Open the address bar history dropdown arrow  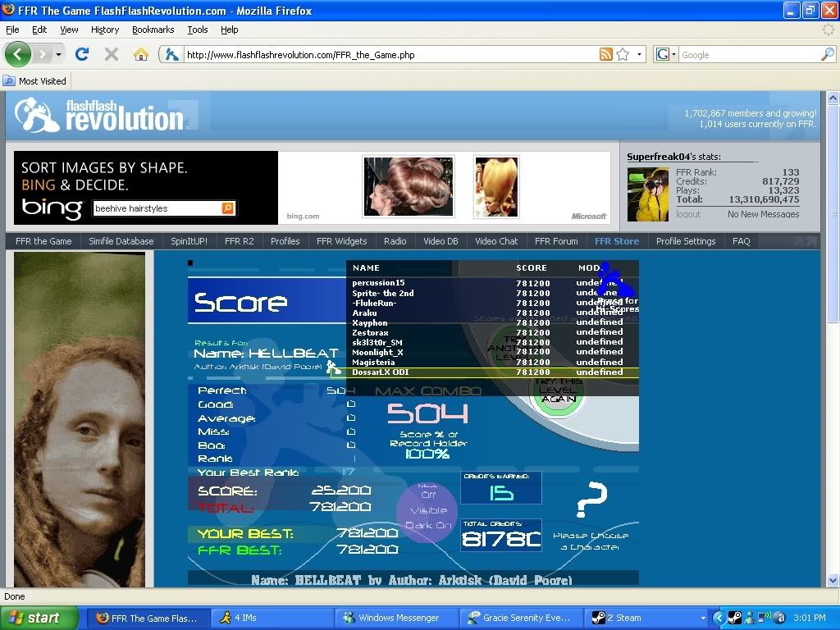coord(640,55)
